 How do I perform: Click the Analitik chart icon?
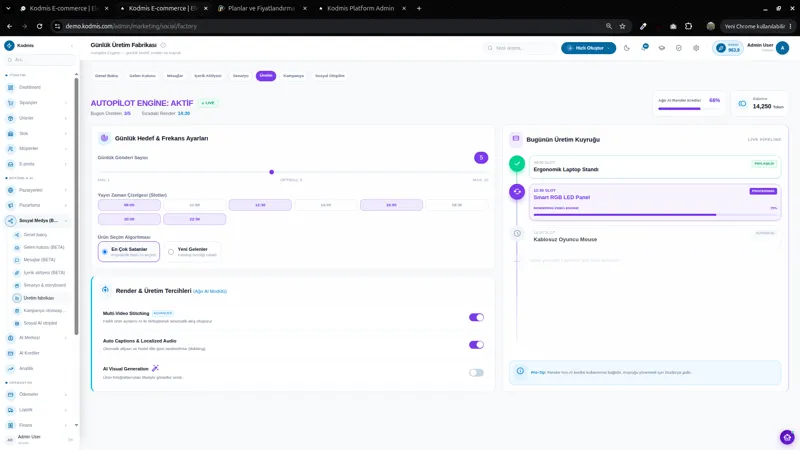click(x=10, y=368)
